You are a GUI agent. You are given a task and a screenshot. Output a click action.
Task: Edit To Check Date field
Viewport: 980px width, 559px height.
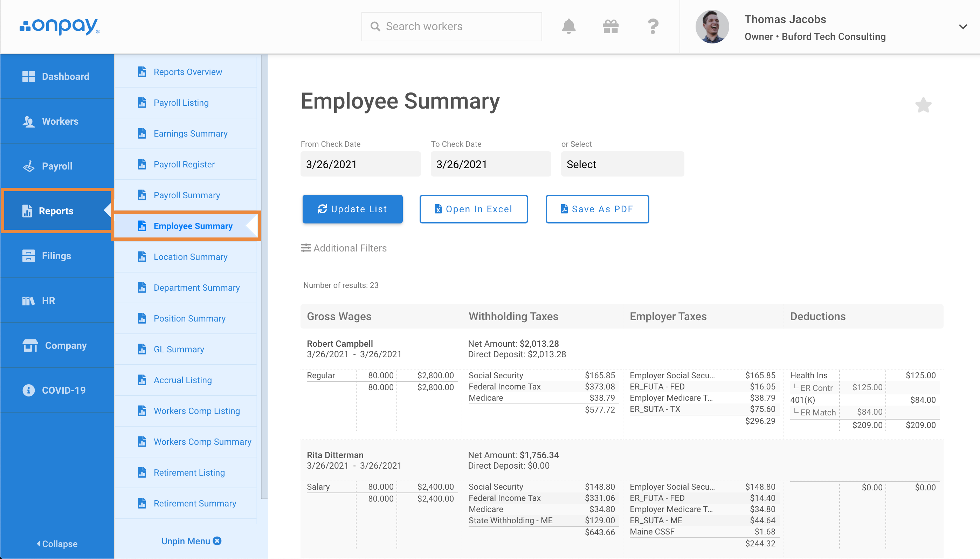pos(491,164)
